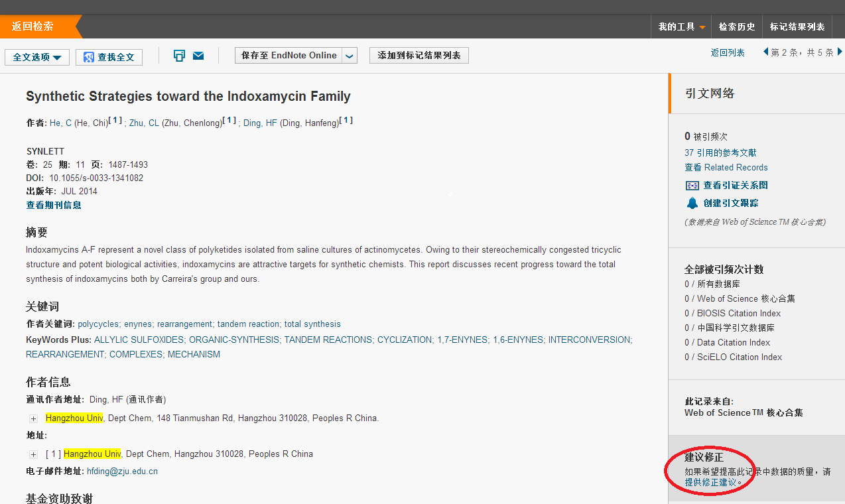Click 添加到标记结果列表 button
845x504 pixels.
click(x=419, y=56)
